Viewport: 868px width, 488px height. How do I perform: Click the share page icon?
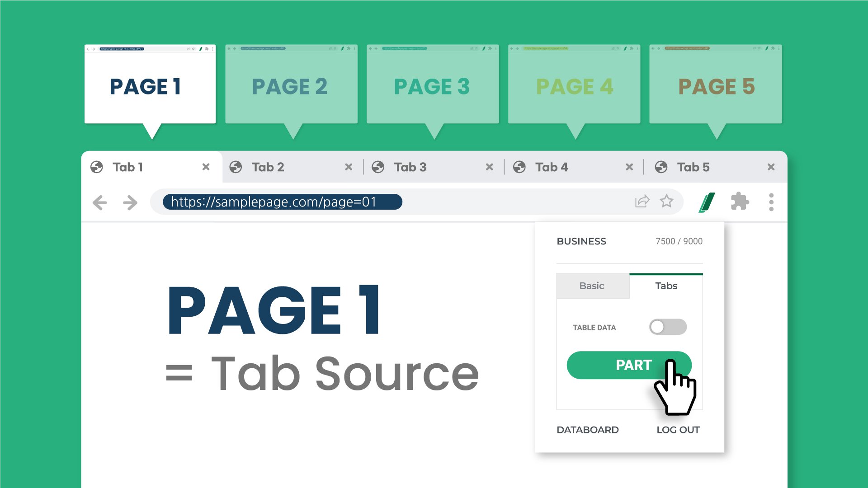click(642, 201)
